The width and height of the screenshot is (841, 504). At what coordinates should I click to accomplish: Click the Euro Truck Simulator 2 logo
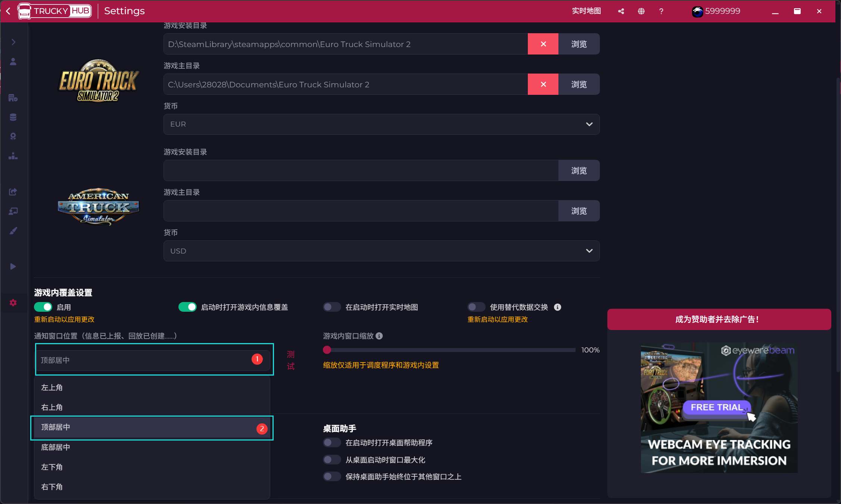[x=99, y=81]
